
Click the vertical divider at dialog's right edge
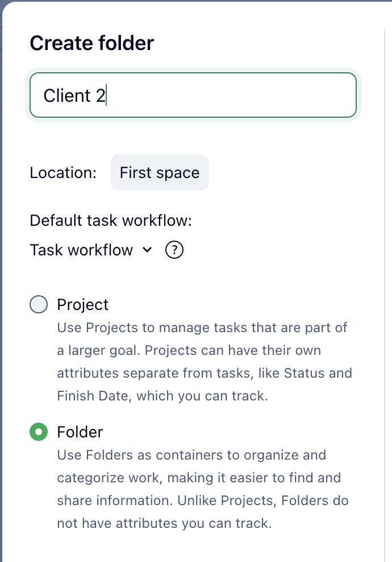click(x=386, y=284)
